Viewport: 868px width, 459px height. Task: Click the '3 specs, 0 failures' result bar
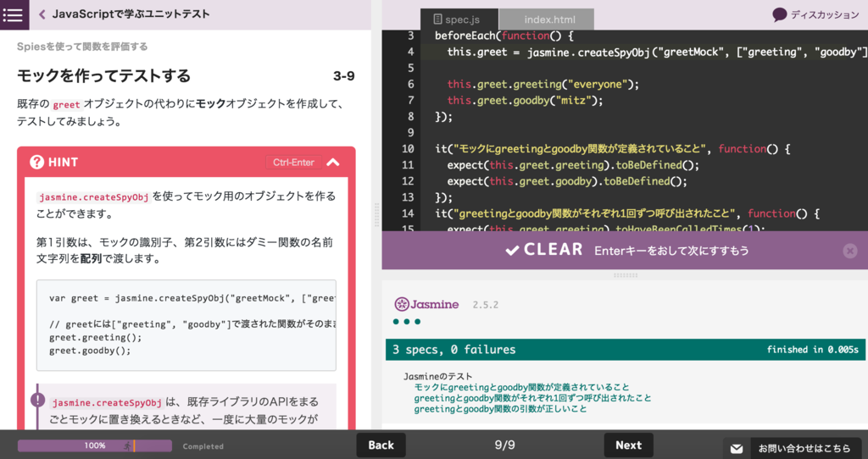[x=625, y=350]
